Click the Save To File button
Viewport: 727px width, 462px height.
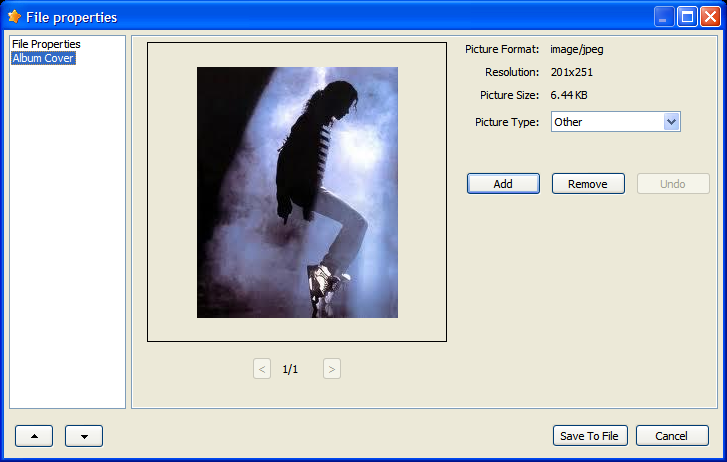(x=590, y=436)
